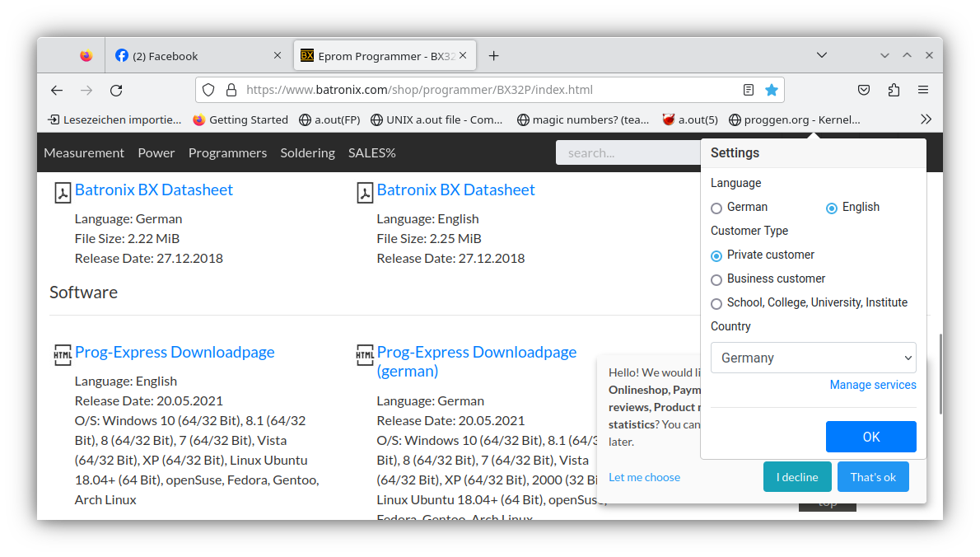
Task: Select the German language radio button
Action: click(x=716, y=208)
